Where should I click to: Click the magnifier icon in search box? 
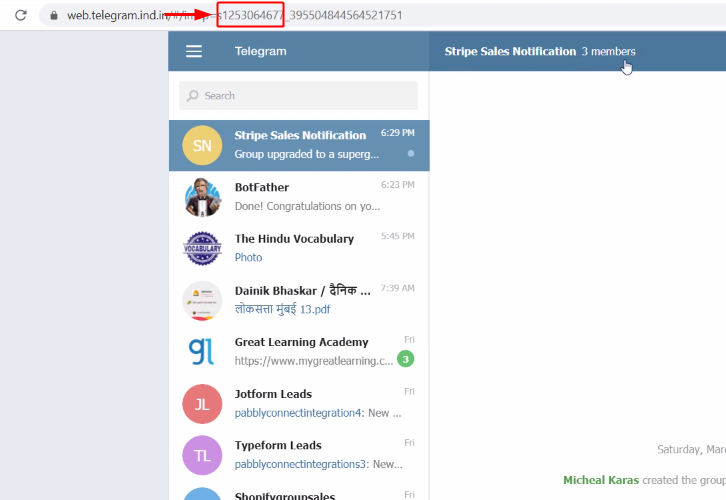[193, 96]
